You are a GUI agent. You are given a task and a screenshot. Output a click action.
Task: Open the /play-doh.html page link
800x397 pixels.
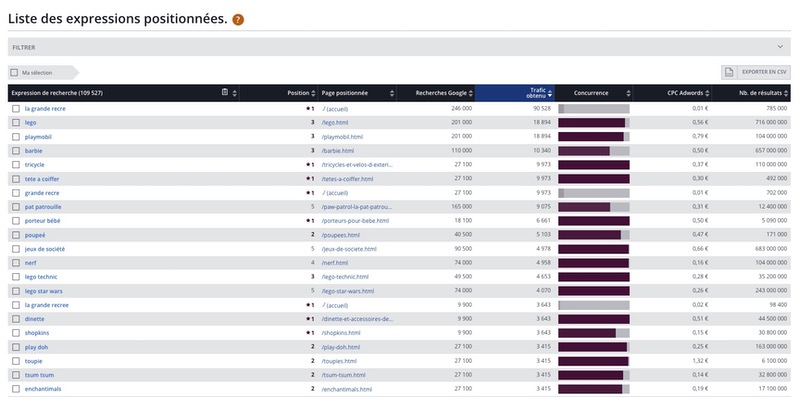[x=341, y=347]
